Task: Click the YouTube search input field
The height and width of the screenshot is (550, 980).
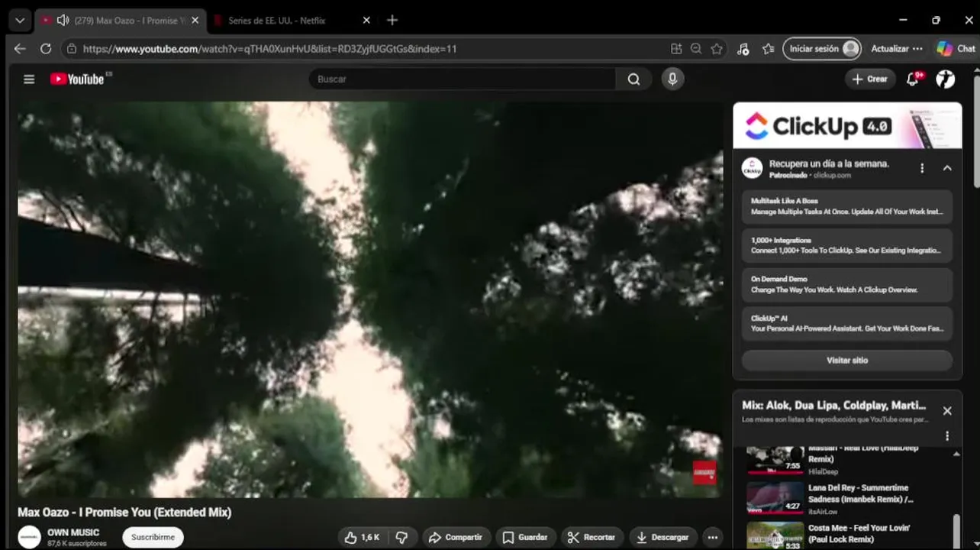Action: pyautogui.click(x=462, y=79)
